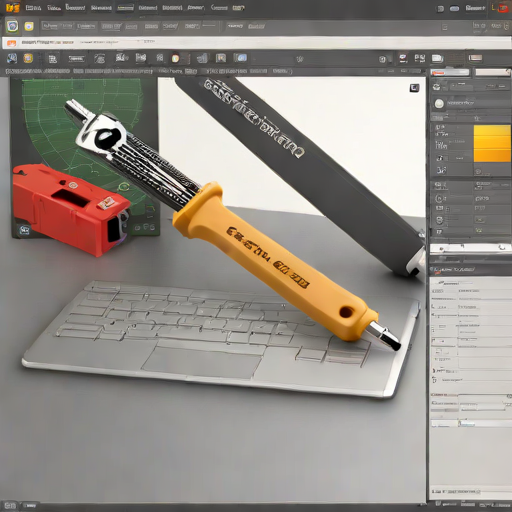Click the white document icon in the right toolbar
Screen dimensions: 512x512
click(x=437, y=59)
